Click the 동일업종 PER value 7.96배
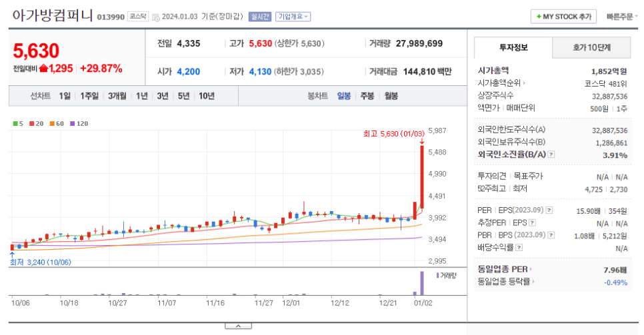 tap(615, 270)
